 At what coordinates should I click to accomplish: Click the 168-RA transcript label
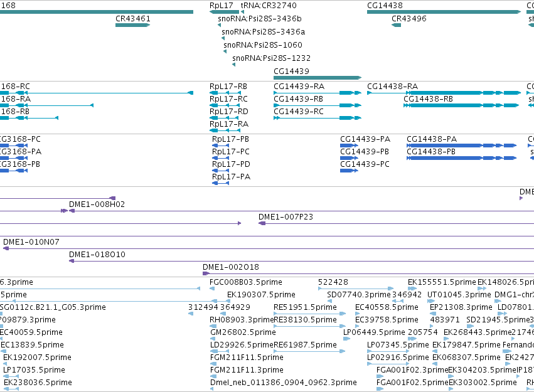tap(16, 99)
